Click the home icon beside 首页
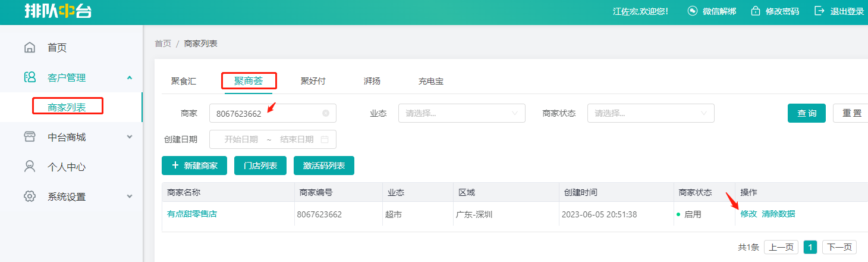 click(30, 48)
